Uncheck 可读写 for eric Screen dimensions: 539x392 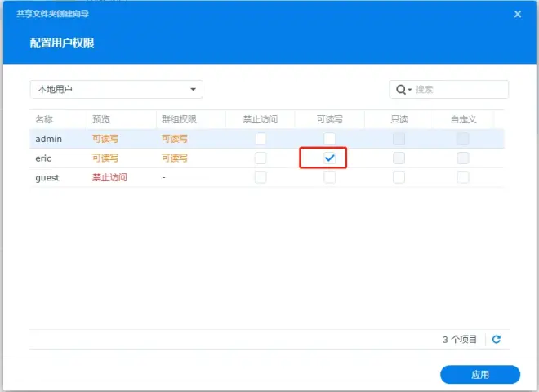329,158
